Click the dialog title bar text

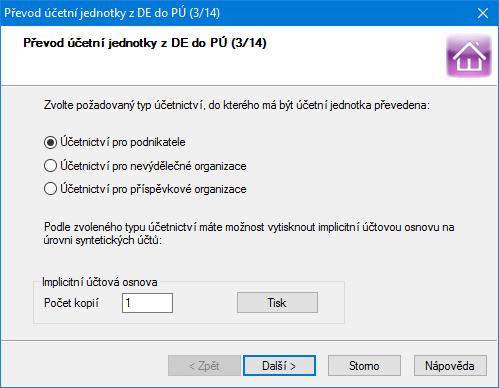[x=112, y=13]
